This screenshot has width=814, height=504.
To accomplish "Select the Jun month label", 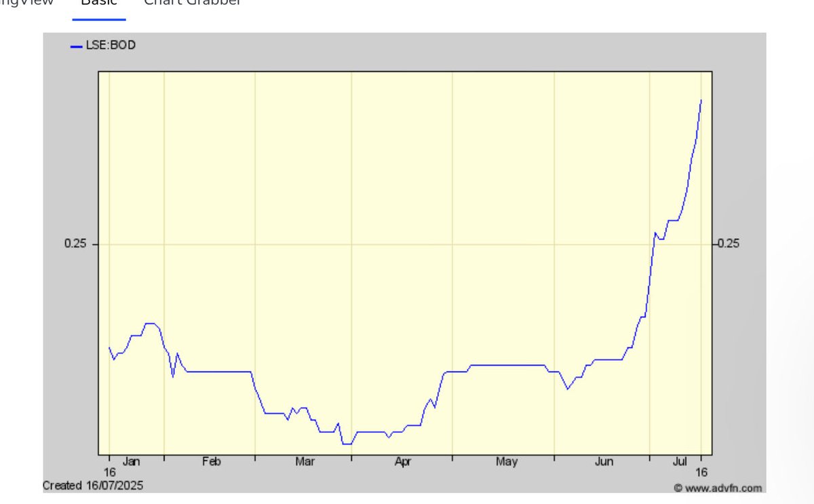I will 604,461.
